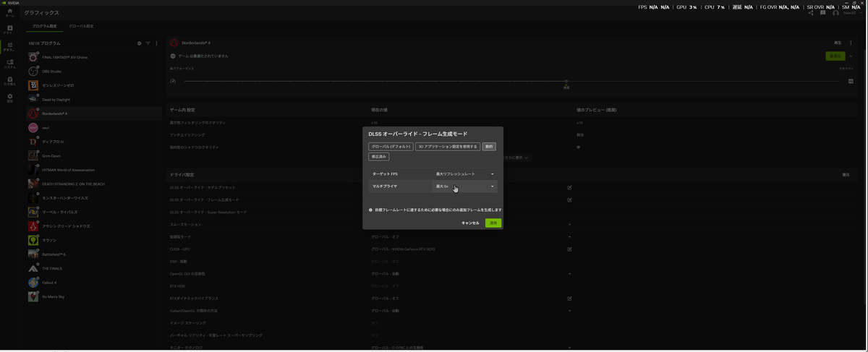Image resolution: width=868 pixels, height=352 pixels.
Task: Open the OpenGL GDI の互換性 dropdown arrow
Action: coord(569,274)
